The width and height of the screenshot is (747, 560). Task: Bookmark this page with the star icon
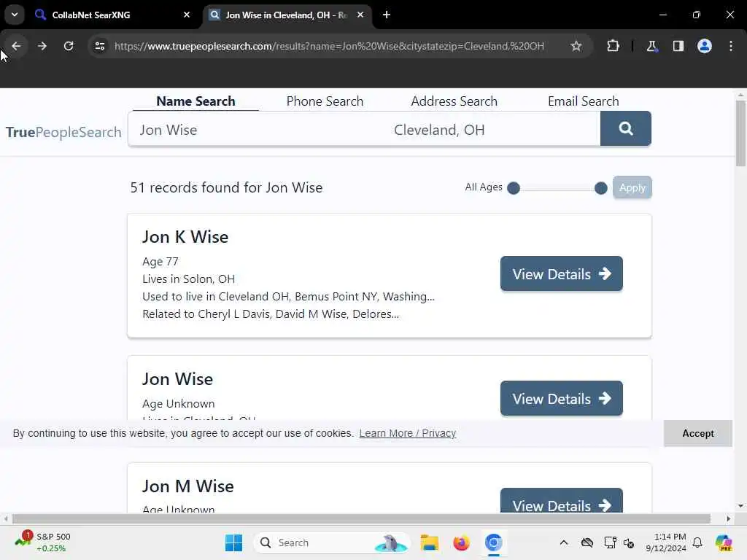tap(576, 46)
